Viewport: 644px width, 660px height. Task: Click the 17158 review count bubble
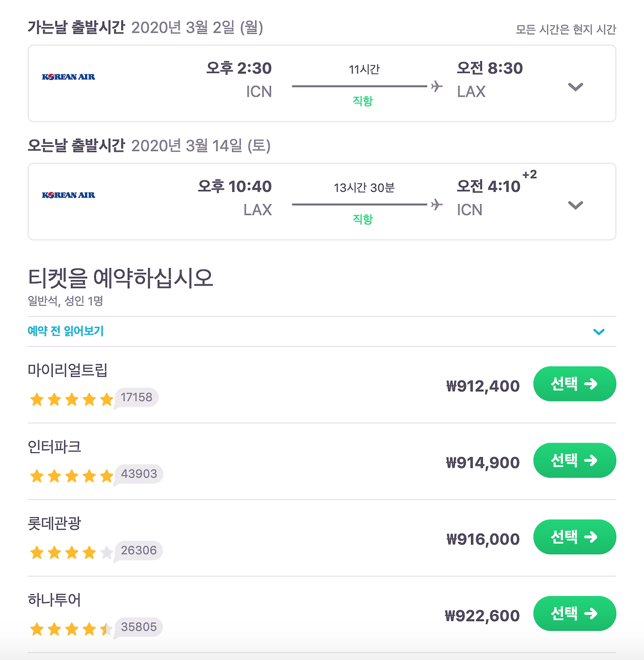[136, 397]
